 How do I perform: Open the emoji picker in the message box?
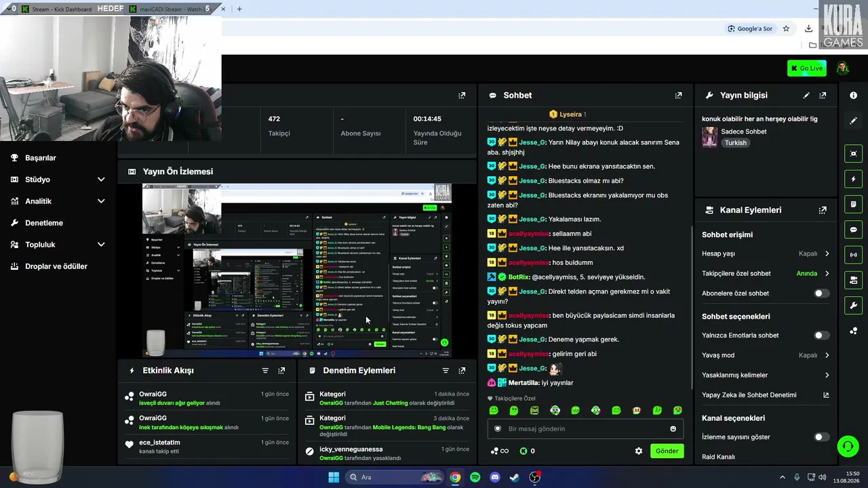point(673,428)
